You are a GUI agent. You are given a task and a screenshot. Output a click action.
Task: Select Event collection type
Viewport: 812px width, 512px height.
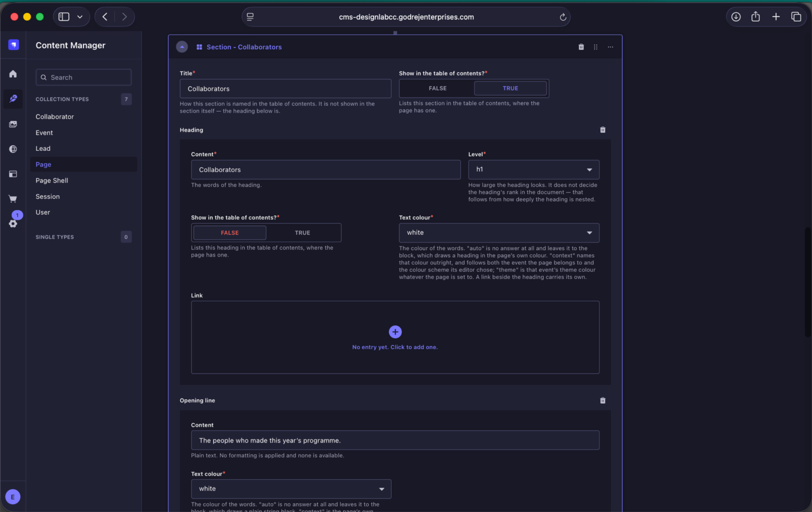(44, 132)
